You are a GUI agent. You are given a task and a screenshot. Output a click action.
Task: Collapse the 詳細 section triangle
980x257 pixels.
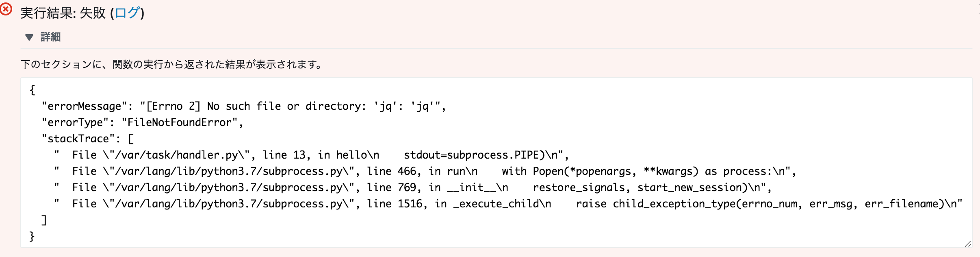point(29,37)
